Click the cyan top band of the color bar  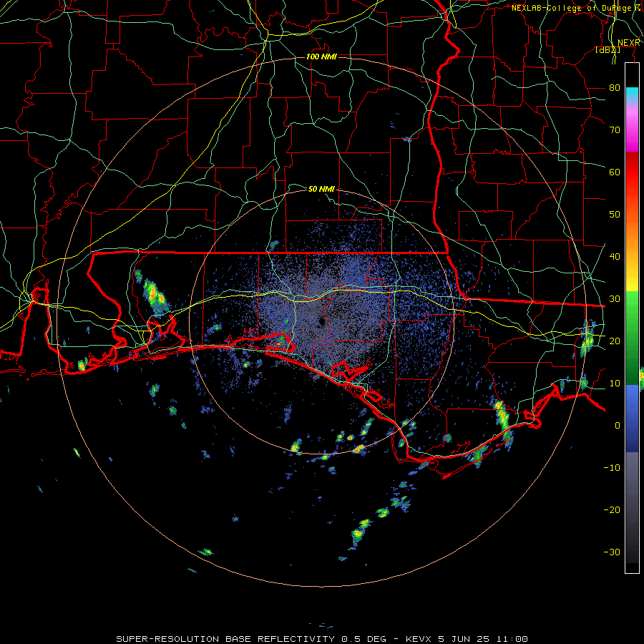pos(632,94)
